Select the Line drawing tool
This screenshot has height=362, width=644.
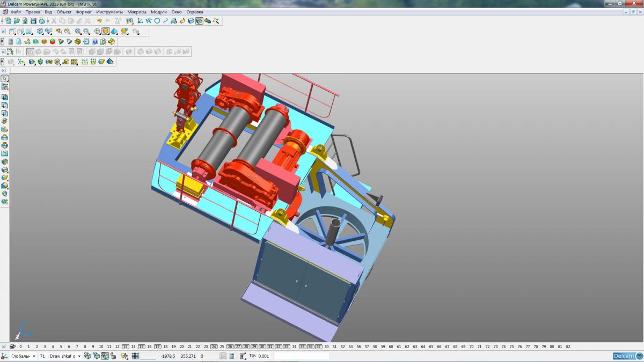(148, 21)
